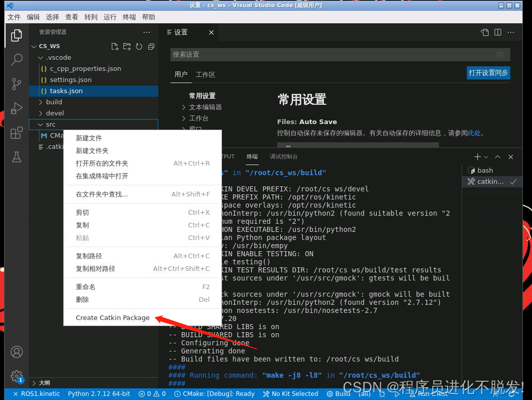Open the Source Control view
This screenshot has height=400, width=532.
point(16,84)
